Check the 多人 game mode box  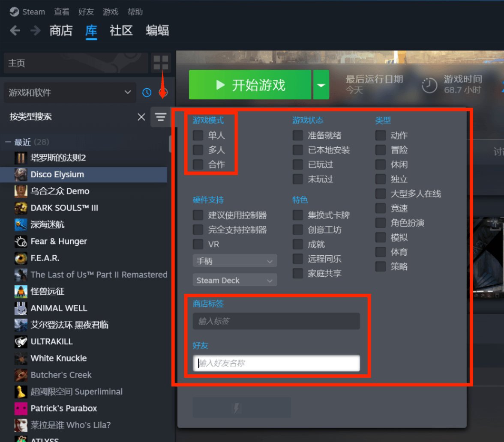[x=198, y=150]
